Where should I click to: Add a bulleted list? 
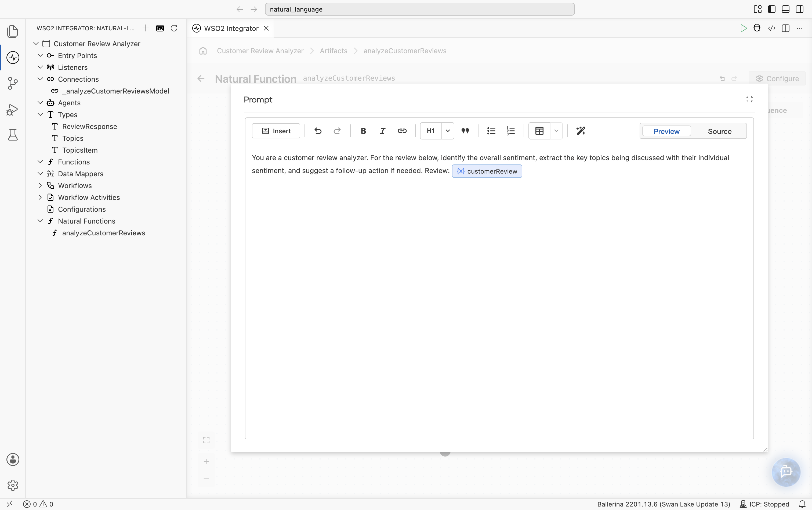491,131
